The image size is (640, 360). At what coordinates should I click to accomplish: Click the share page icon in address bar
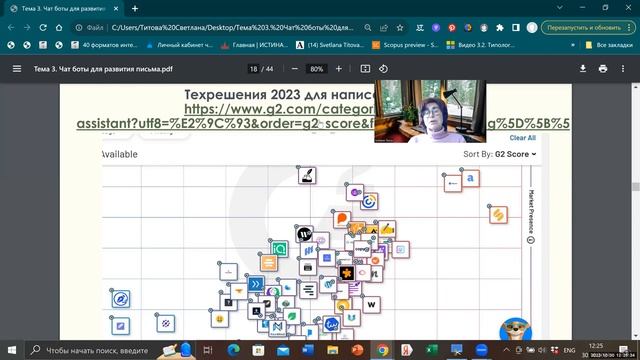384,28
